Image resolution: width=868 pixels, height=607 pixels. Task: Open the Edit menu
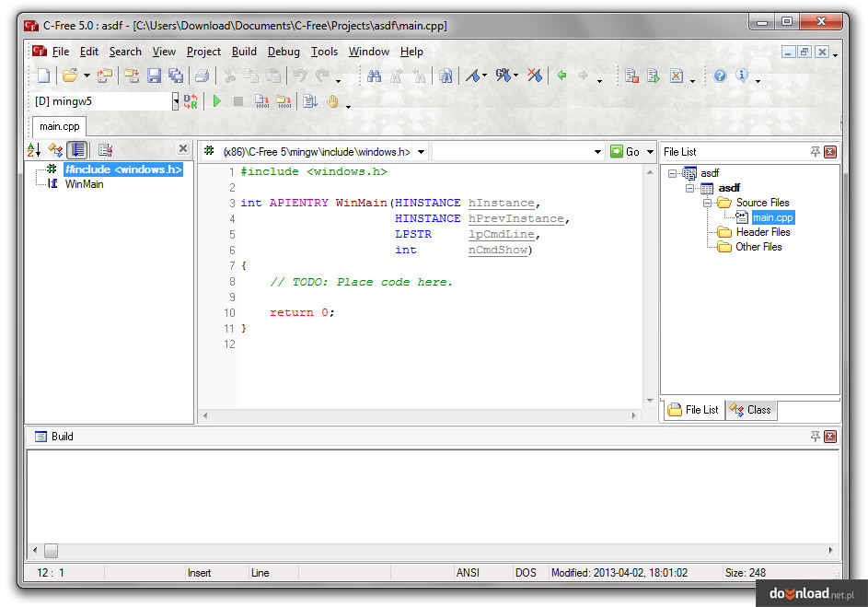(x=89, y=52)
